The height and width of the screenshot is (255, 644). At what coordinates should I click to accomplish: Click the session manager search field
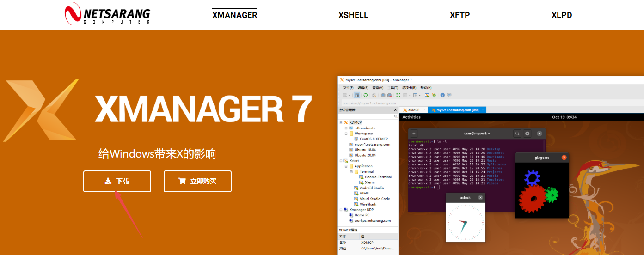click(x=368, y=116)
